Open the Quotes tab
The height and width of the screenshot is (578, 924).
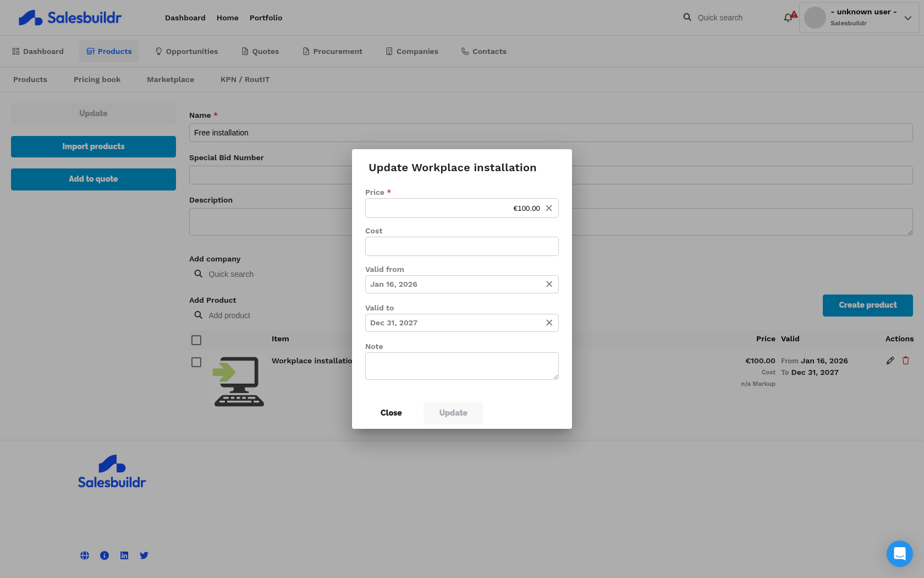(x=260, y=51)
